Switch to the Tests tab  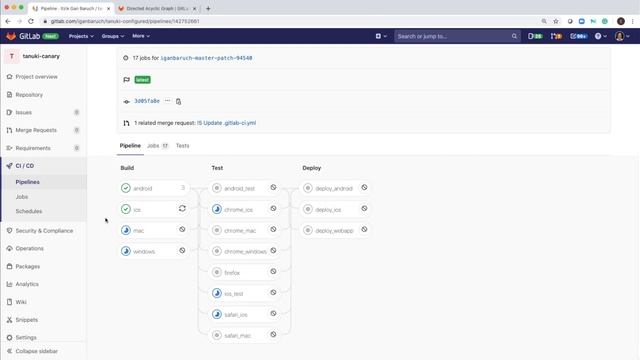coord(182,146)
